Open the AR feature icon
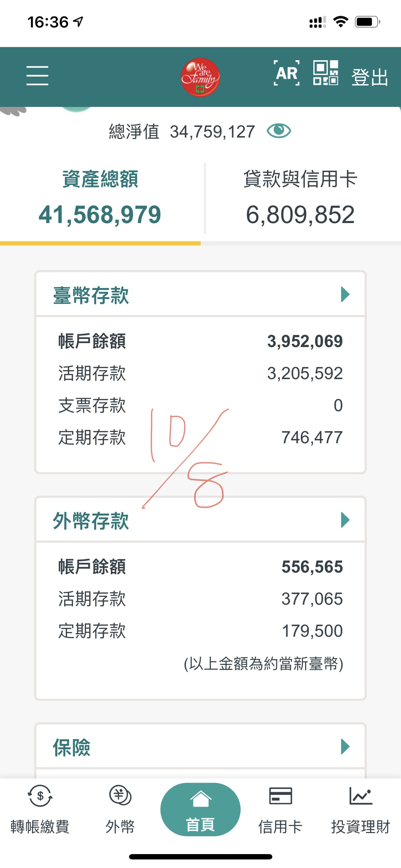The image size is (401, 868). (286, 73)
